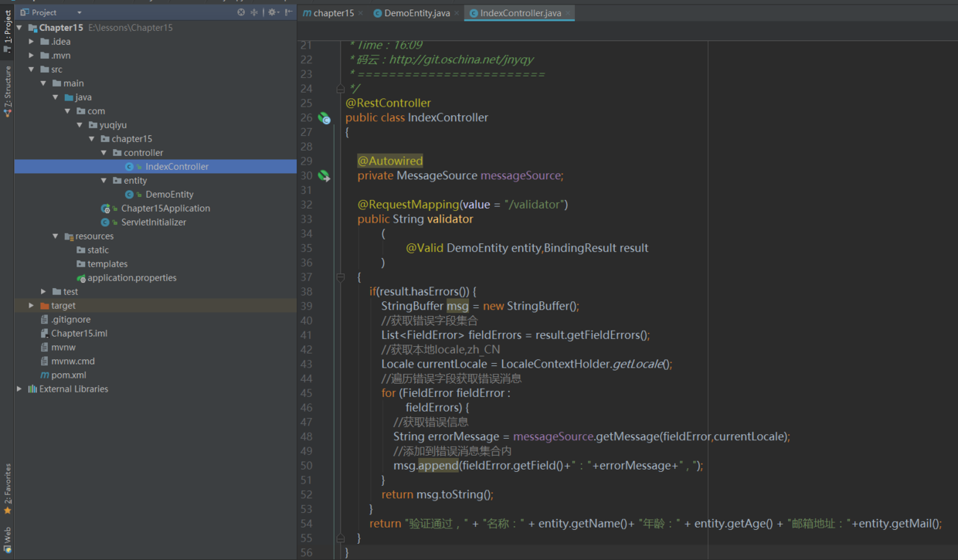Viewport: 958px width, 560px height.
Task: Select pom.xml in the project tree
Action: (x=68, y=375)
